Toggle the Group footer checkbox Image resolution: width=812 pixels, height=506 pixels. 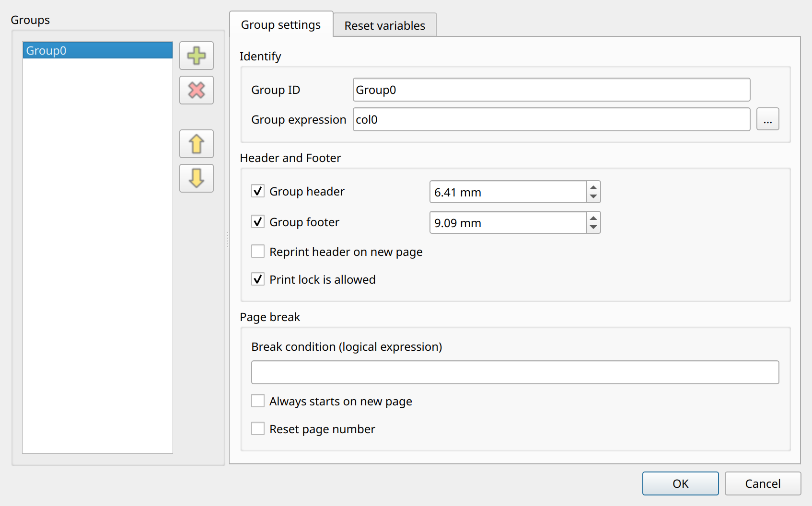click(x=258, y=221)
